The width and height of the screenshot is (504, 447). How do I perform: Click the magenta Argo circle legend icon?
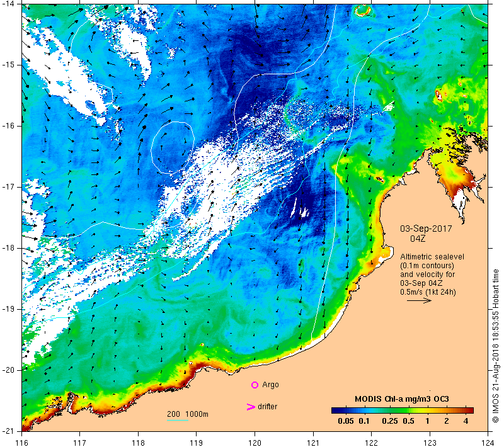point(255,385)
